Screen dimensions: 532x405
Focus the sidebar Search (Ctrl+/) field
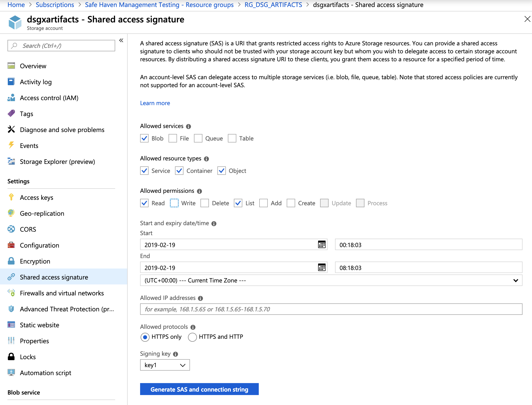[x=61, y=46]
